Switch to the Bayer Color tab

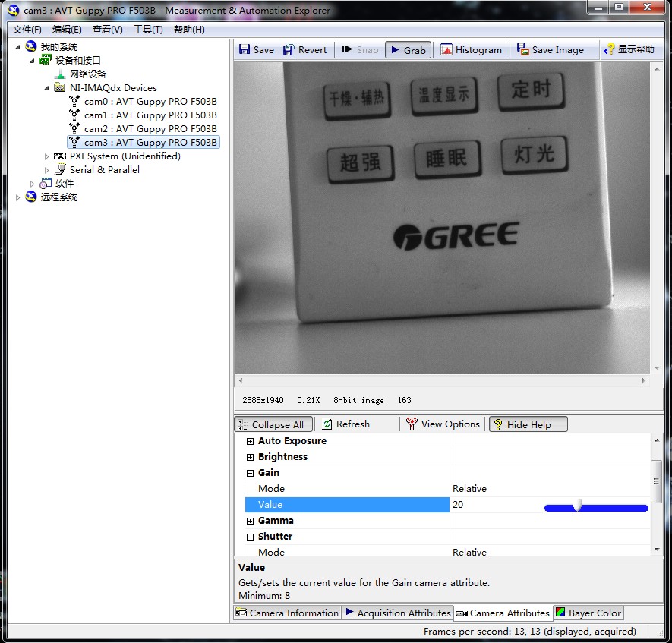tap(588, 613)
